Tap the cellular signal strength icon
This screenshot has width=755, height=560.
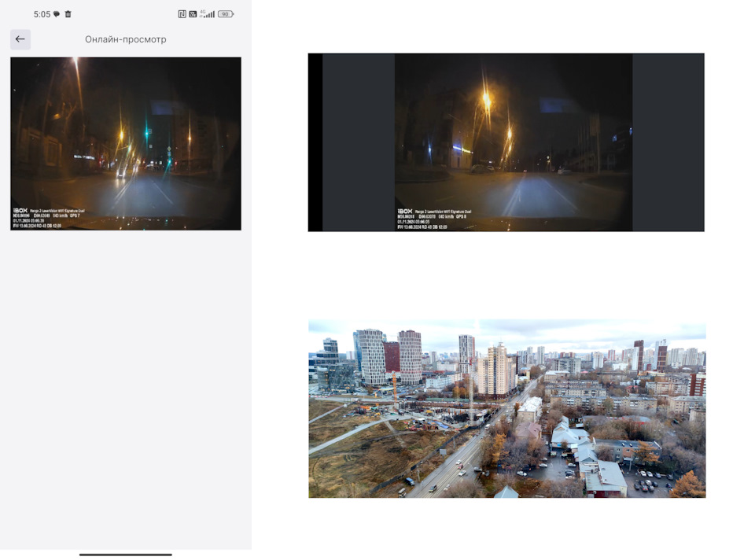pyautogui.click(x=208, y=14)
